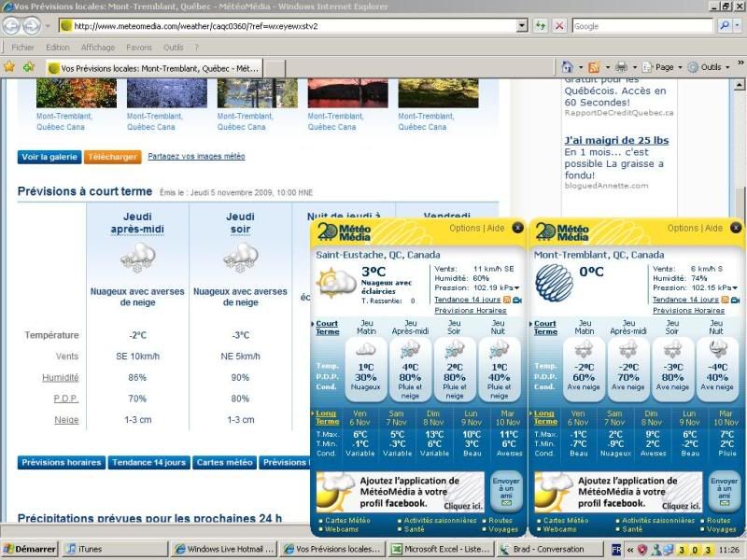Open the address bar dropdown arrow

[x=522, y=26]
